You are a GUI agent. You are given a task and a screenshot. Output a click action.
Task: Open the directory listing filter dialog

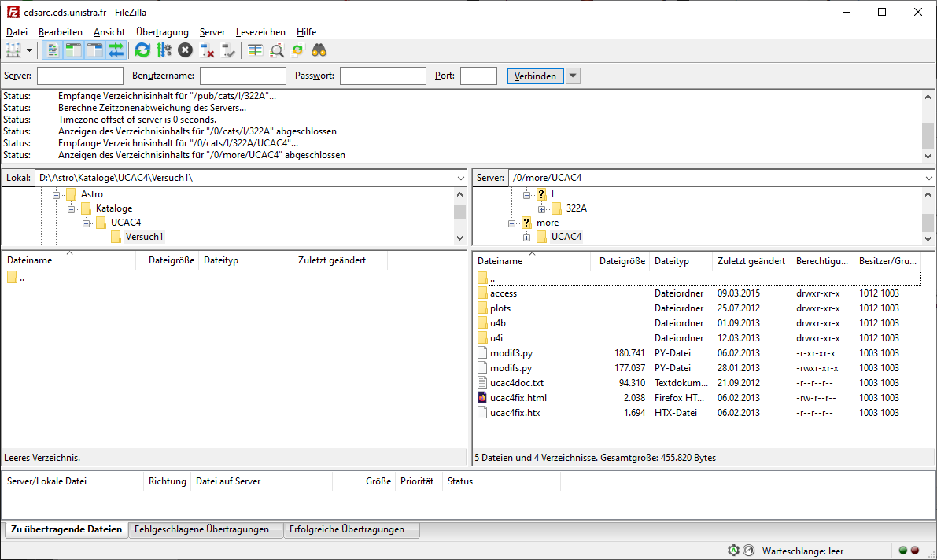pyautogui.click(x=255, y=51)
